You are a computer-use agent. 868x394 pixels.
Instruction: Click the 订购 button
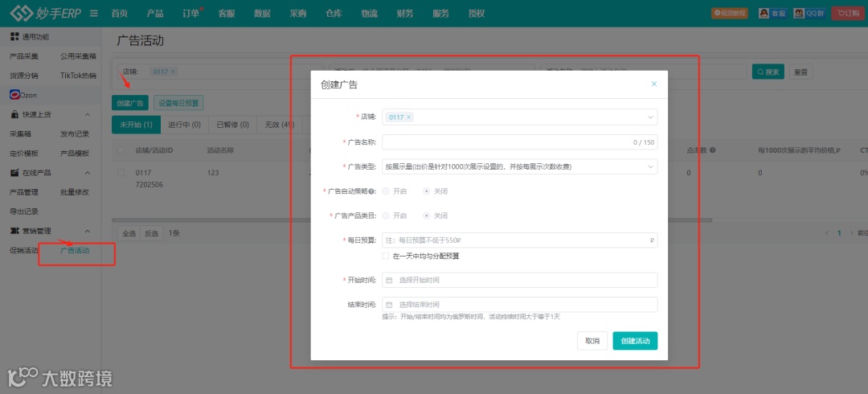pos(849,13)
